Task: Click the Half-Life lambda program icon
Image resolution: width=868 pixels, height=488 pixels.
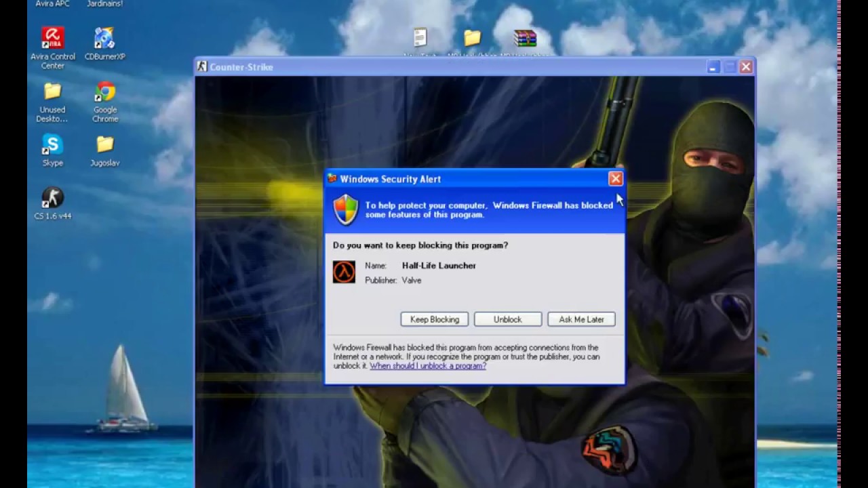Action: [x=344, y=272]
